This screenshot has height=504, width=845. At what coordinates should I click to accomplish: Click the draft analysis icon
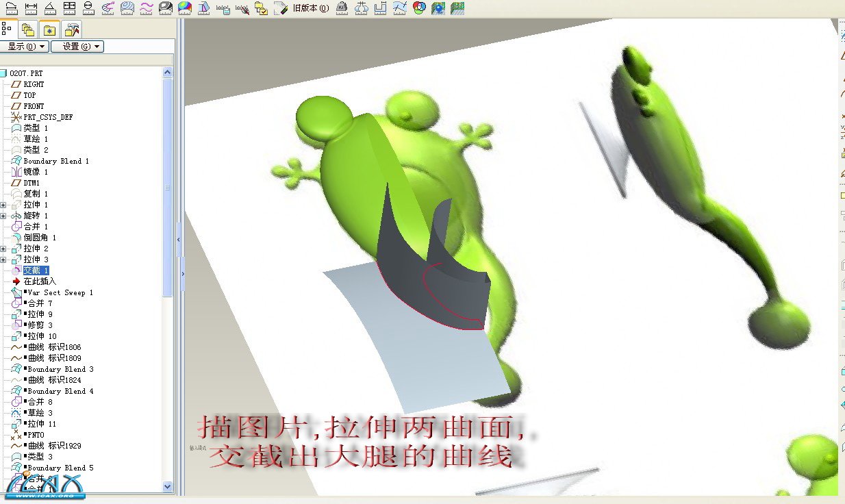(203, 8)
